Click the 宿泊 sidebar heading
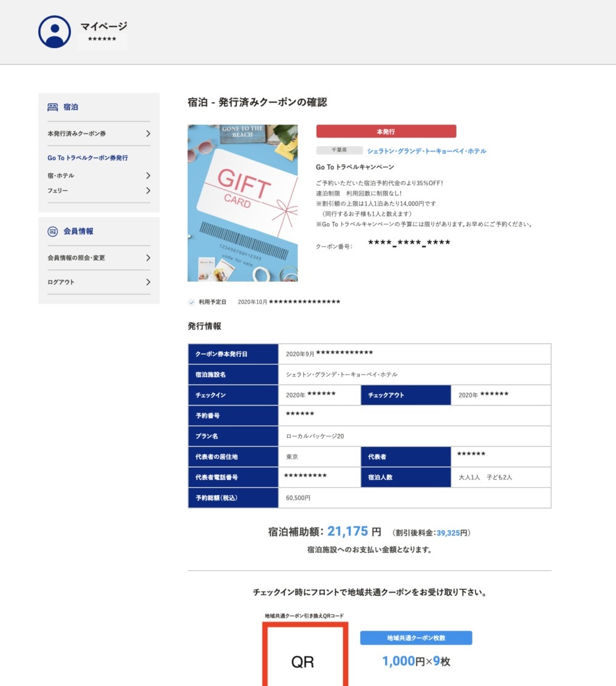This screenshot has height=686, width=616. coord(71,107)
